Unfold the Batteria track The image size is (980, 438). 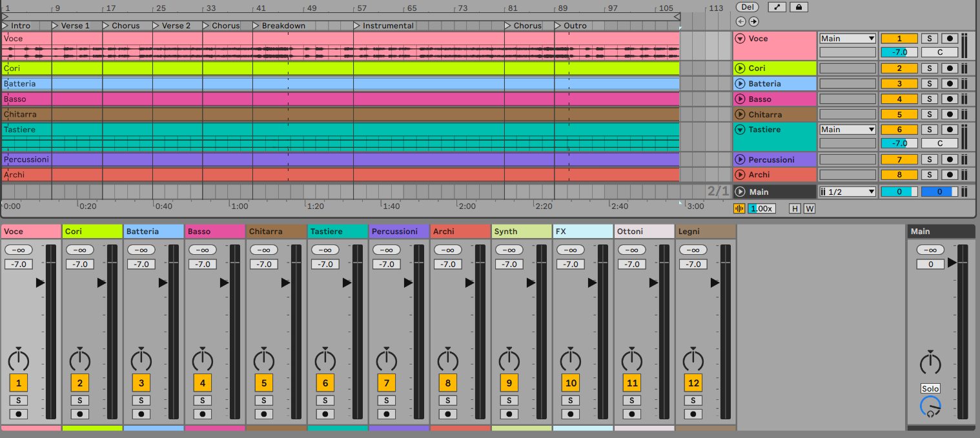(740, 84)
